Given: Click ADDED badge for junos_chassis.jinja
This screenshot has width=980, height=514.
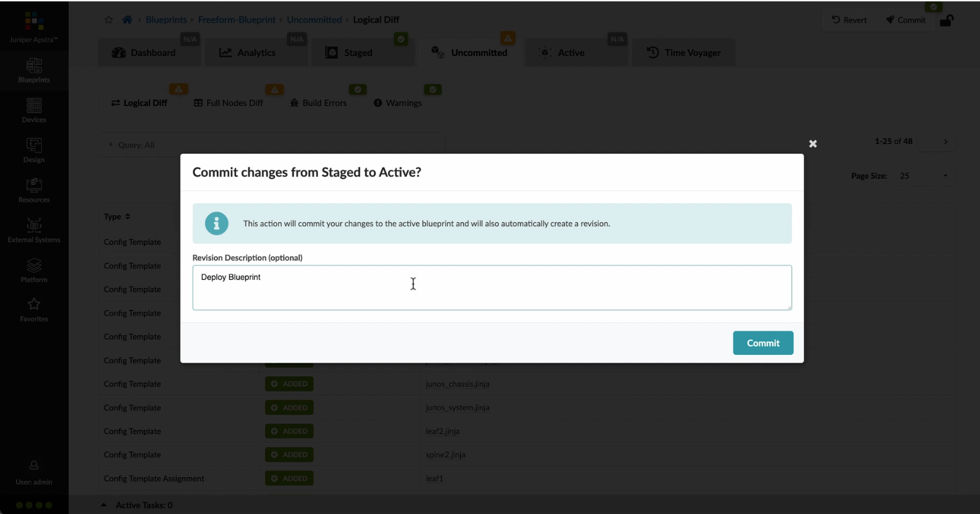Looking at the screenshot, I should click(x=289, y=384).
